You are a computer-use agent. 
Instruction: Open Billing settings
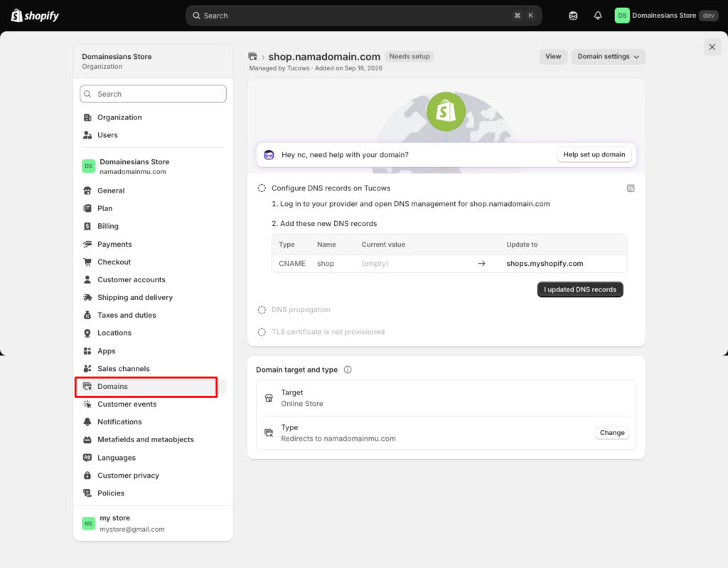[153, 226]
